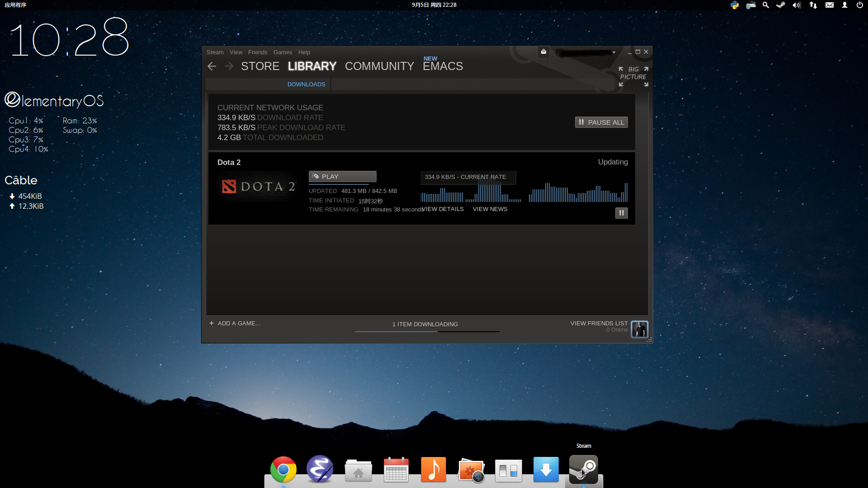
Task: Click Pause All downloads button
Action: point(601,122)
